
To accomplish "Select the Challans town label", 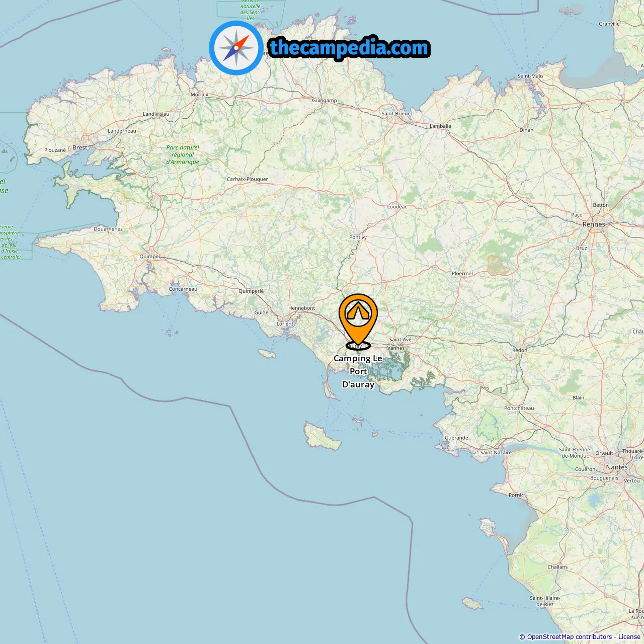I will [x=557, y=567].
